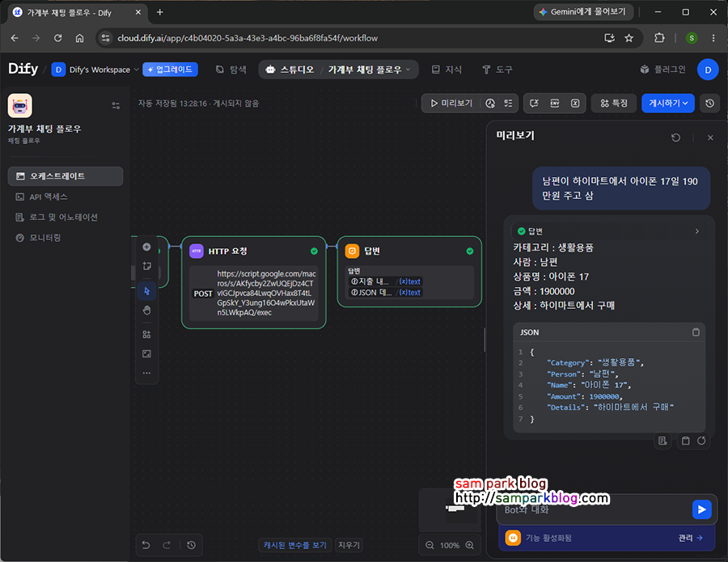
Task: Click the 업그레이드 upgrade button
Action: [x=171, y=70]
